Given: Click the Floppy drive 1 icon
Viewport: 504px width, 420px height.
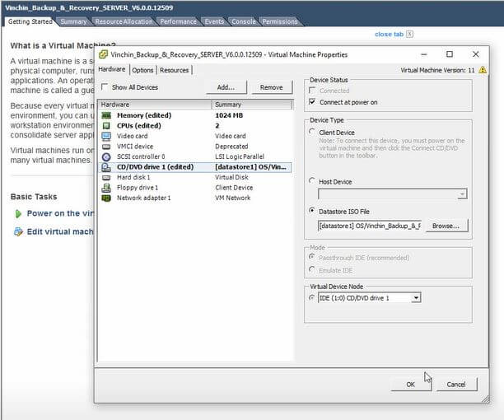Looking at the screenshot, I should [106, 188].
